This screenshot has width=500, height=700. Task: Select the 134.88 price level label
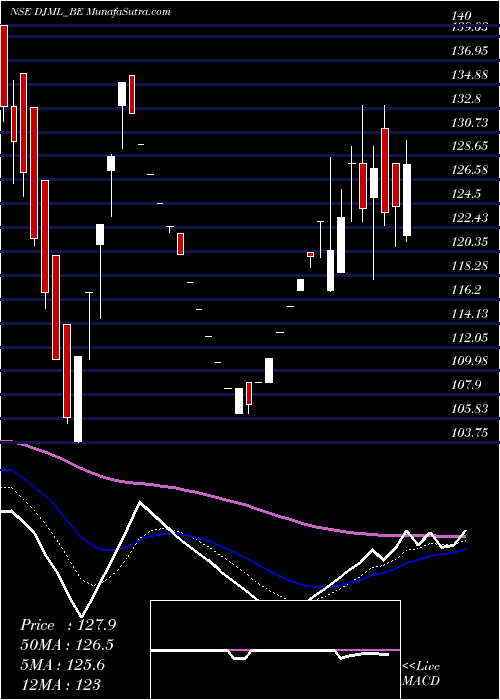[x=469, y=75]
